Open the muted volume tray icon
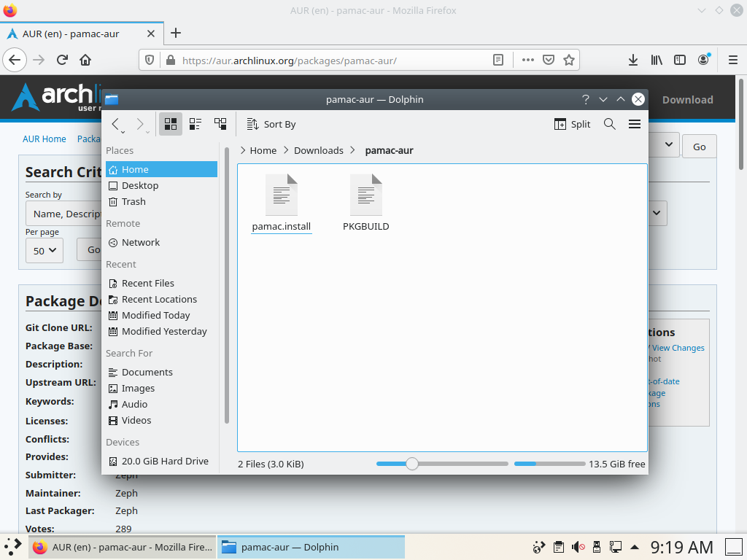 pyautogui.click(x=578, y=547)
